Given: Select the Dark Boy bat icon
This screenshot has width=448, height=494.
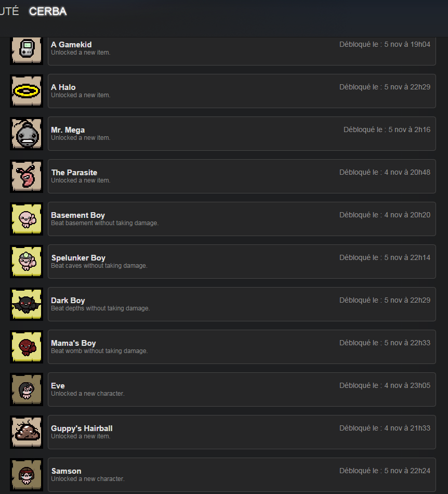Looking at the screenshot, I should [27, 304].
